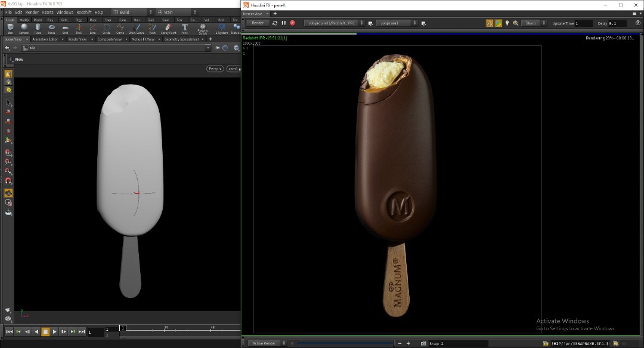Click the magnifier zoom icon in Render View

[516, 23]
